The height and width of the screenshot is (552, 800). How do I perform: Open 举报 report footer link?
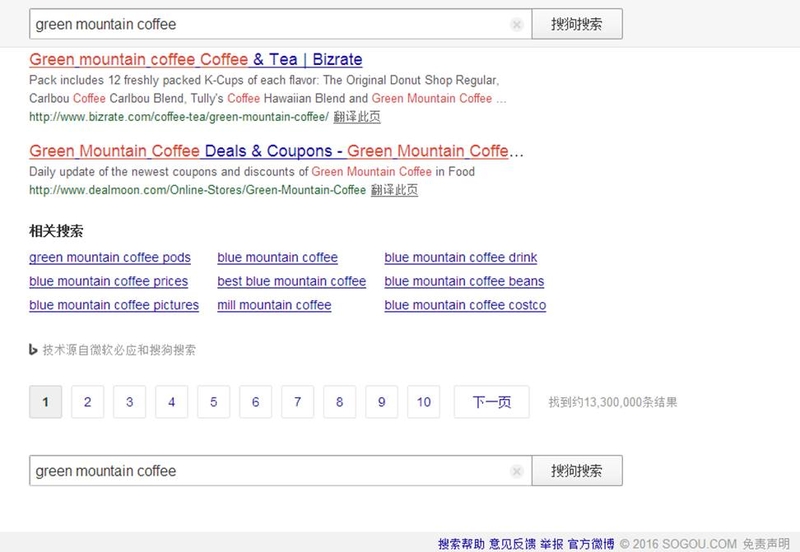(x=552, y=544)
